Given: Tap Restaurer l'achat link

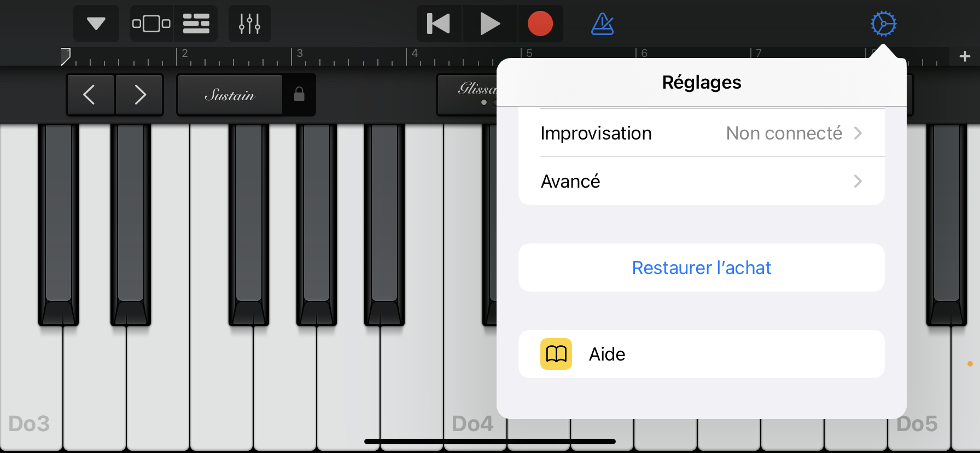Looking at the screenshot, I should pyautogui.click(x=702, y=268).
